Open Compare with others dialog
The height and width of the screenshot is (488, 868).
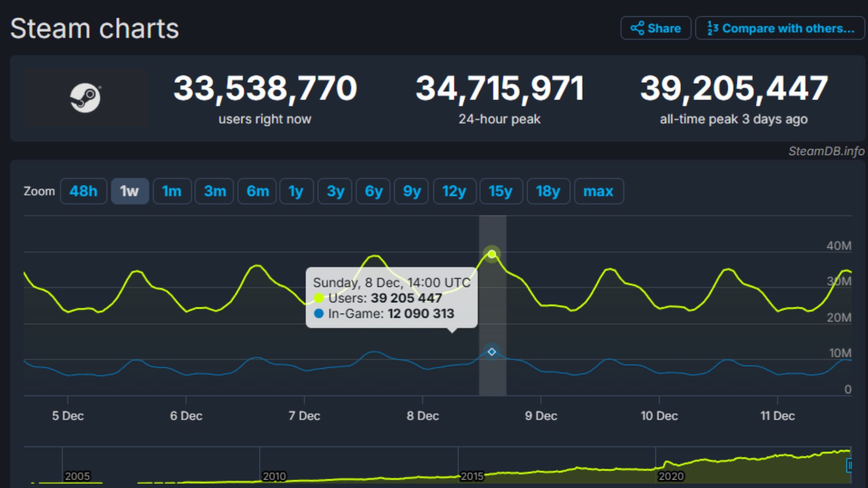780,28
